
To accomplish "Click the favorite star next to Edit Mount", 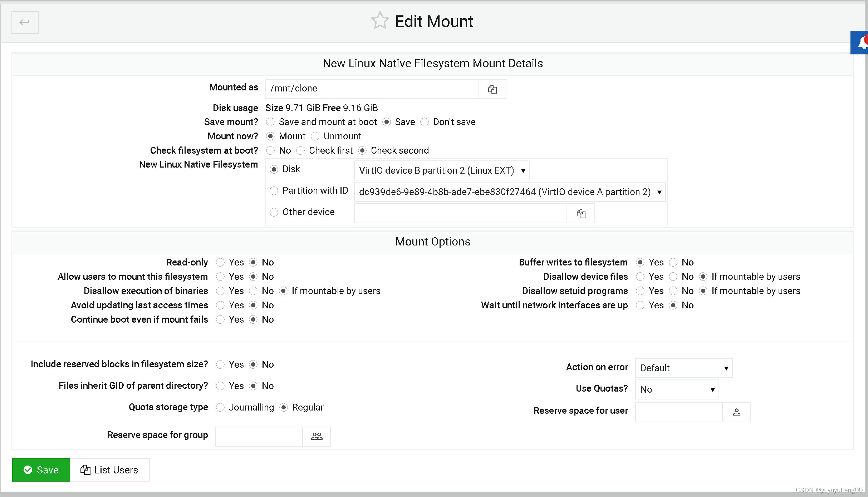I will 379,21.
